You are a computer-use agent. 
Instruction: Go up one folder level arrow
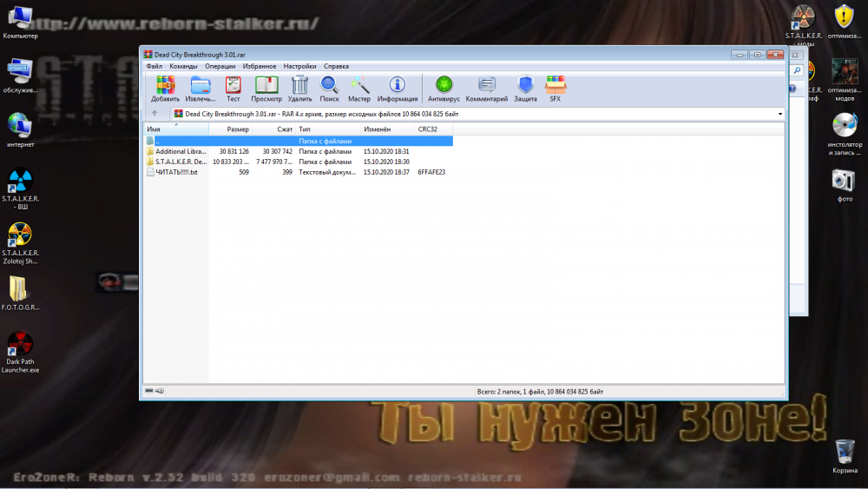pos(155,114)
